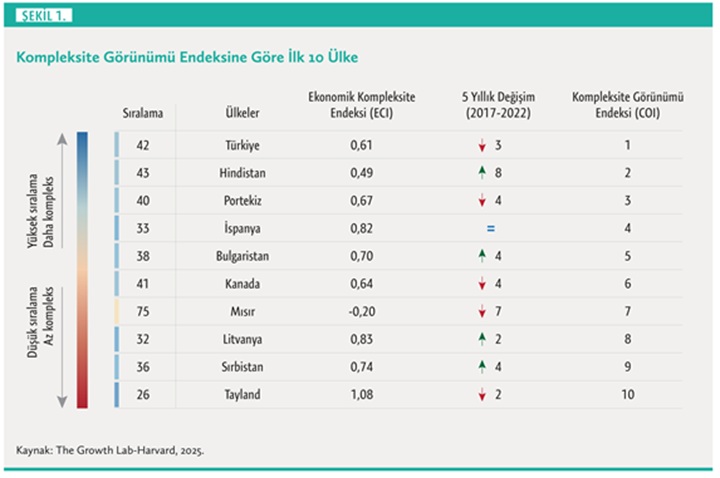Viewport: 720px width, 478px height.
Task: Click the yellow color swatch beside rank 75
Action: tap(117, 311)
